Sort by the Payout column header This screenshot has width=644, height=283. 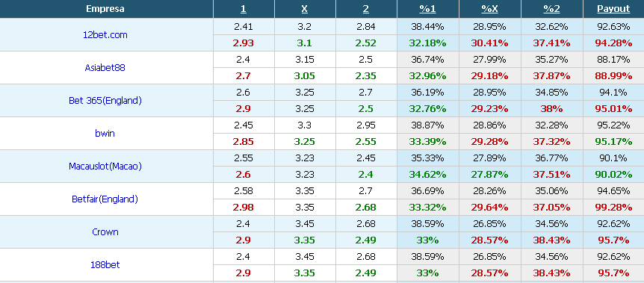(613, 9)
